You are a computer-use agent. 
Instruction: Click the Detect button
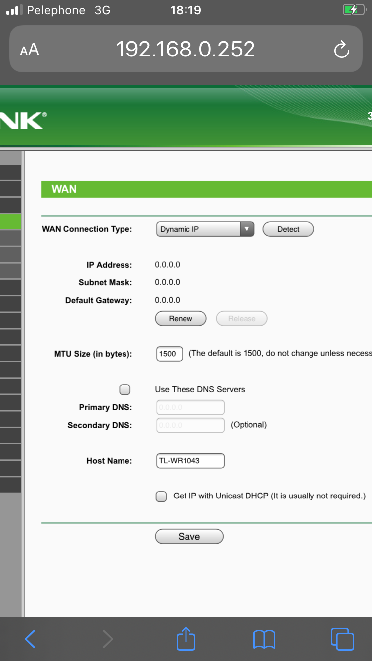pyautogui.click(x=288, y=229)
